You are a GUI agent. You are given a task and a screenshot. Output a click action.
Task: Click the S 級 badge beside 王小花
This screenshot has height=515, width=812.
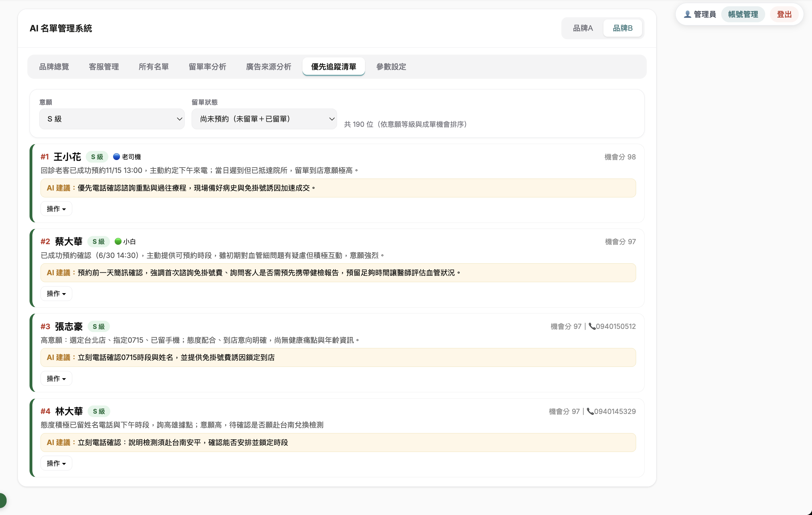pos(97,157)
